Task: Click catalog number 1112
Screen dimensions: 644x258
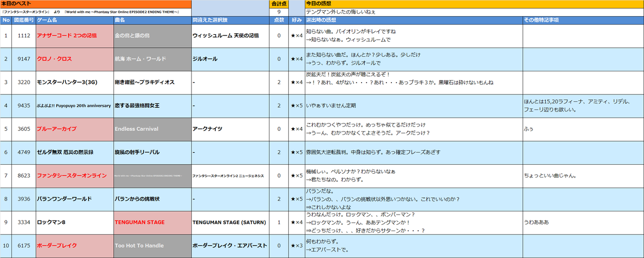Action: [24, 35]
